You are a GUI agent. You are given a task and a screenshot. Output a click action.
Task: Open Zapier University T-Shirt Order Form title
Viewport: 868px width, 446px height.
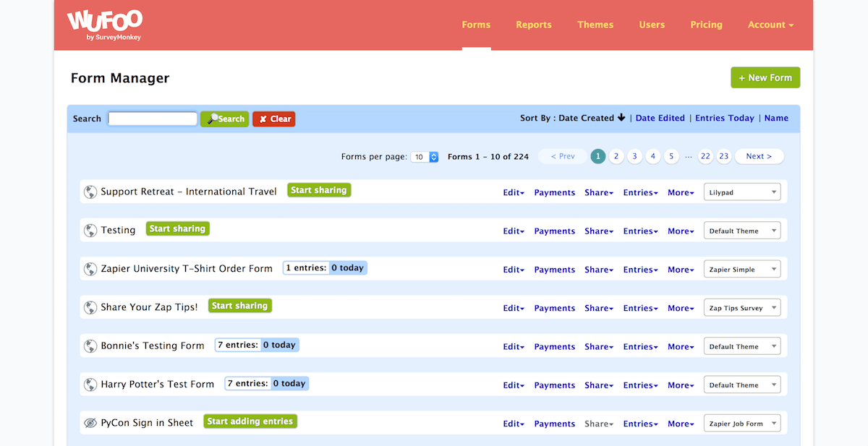click(x=187, y=268)
